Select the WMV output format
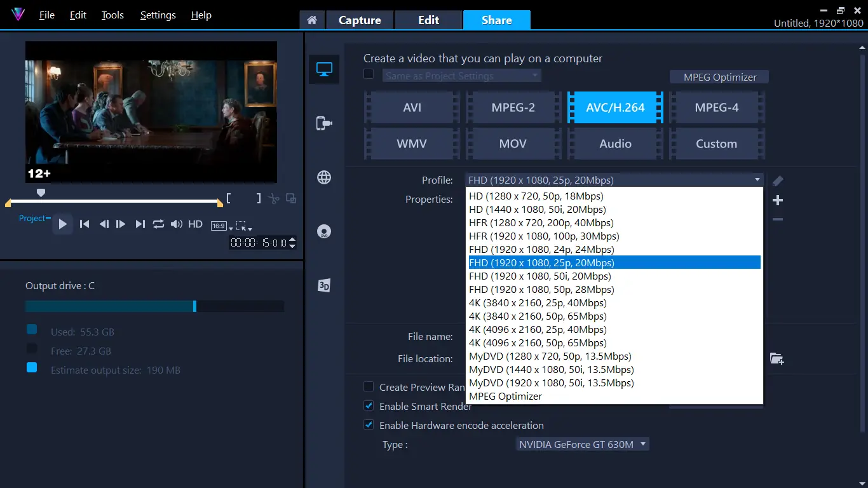The width and height of the screenshot is (868, 488). (x=411, y=144)
